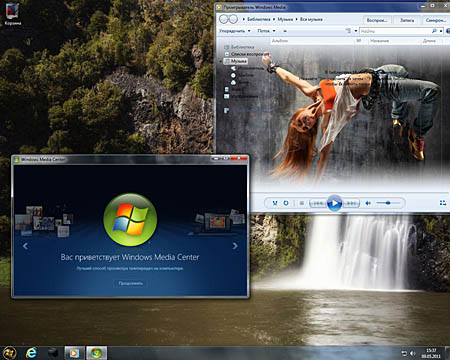
Task: Select Библиотека in the navigation tree
Action: coord(239,47)
